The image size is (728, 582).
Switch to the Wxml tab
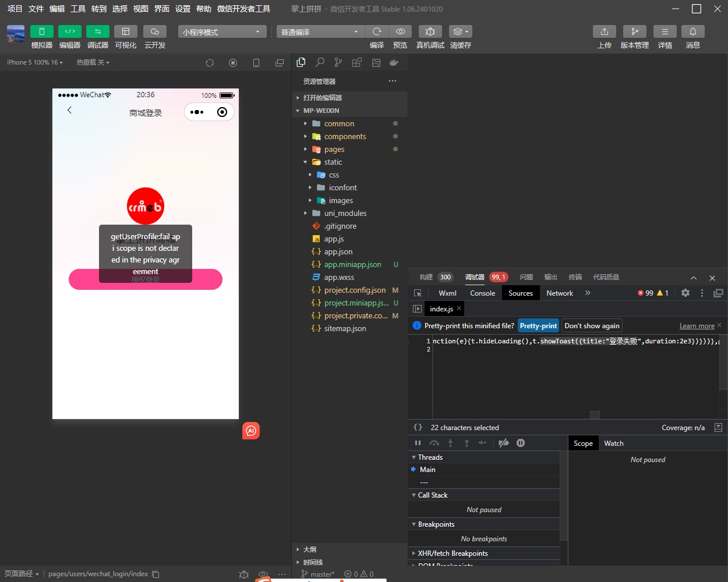point(447,293)
